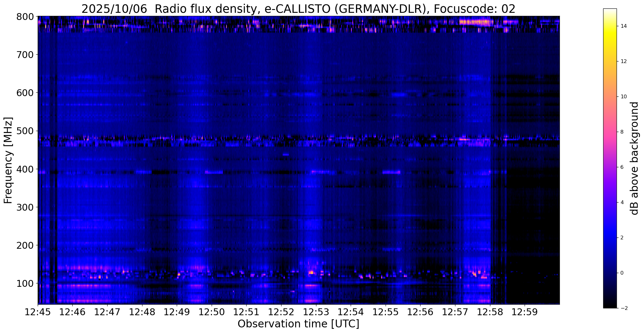Click the 800 frequency tick label

point(25,17)
